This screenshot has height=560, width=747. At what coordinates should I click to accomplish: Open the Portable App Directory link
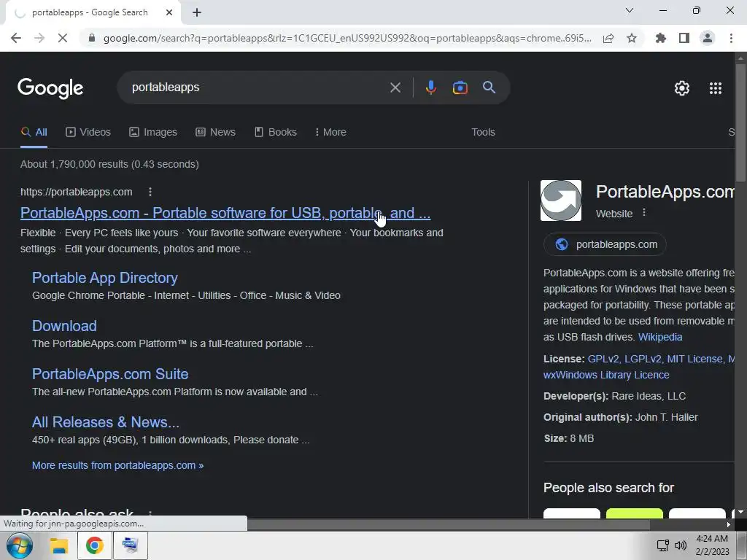pos(105,278)
